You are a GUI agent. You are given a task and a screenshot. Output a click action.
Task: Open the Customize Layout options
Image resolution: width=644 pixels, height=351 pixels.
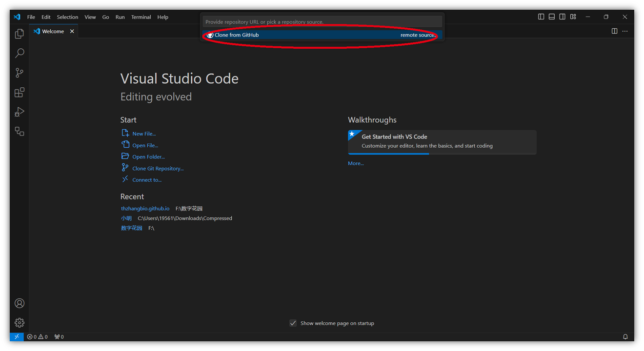click(x=573, y=17)
